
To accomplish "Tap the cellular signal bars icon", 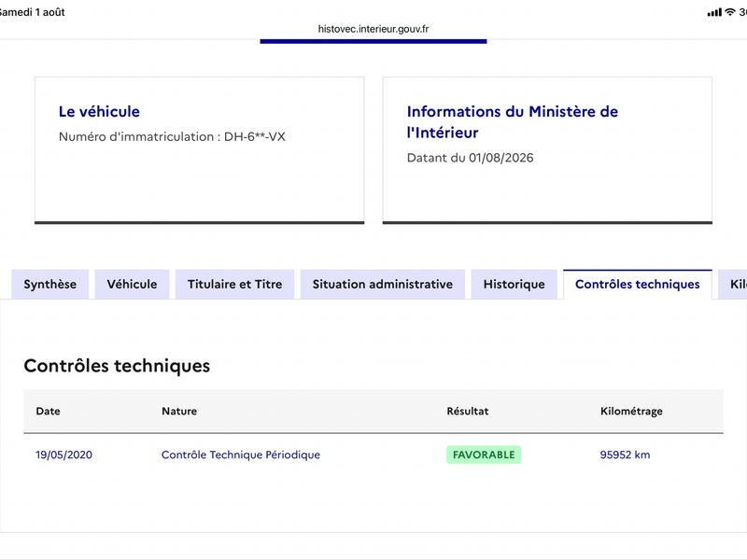I will [714, 13].
